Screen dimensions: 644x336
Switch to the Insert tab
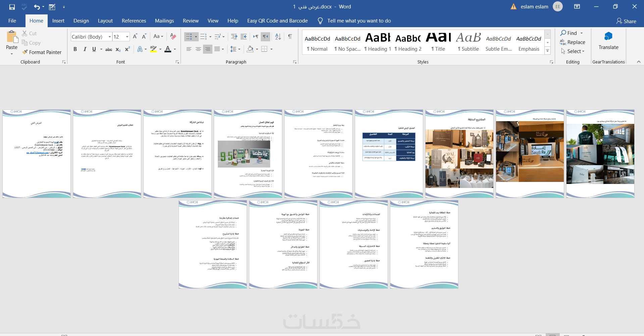tap(58, 21)
